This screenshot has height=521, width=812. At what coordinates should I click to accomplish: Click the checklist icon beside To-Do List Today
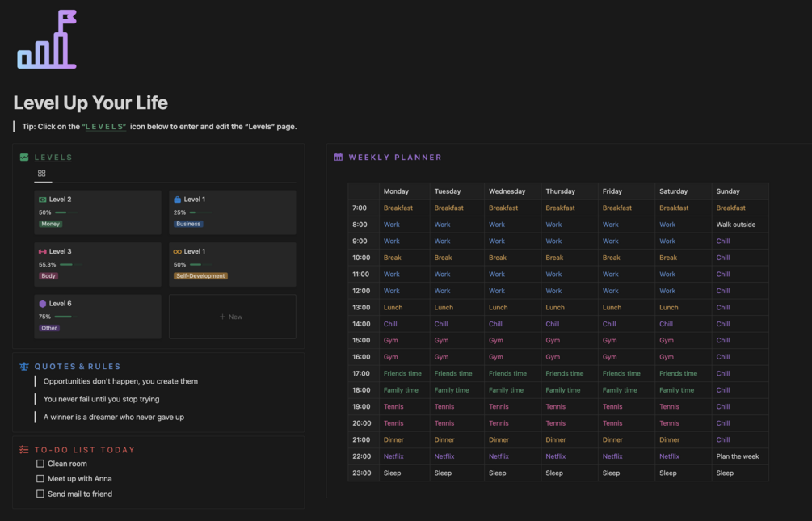pos(24,450)
